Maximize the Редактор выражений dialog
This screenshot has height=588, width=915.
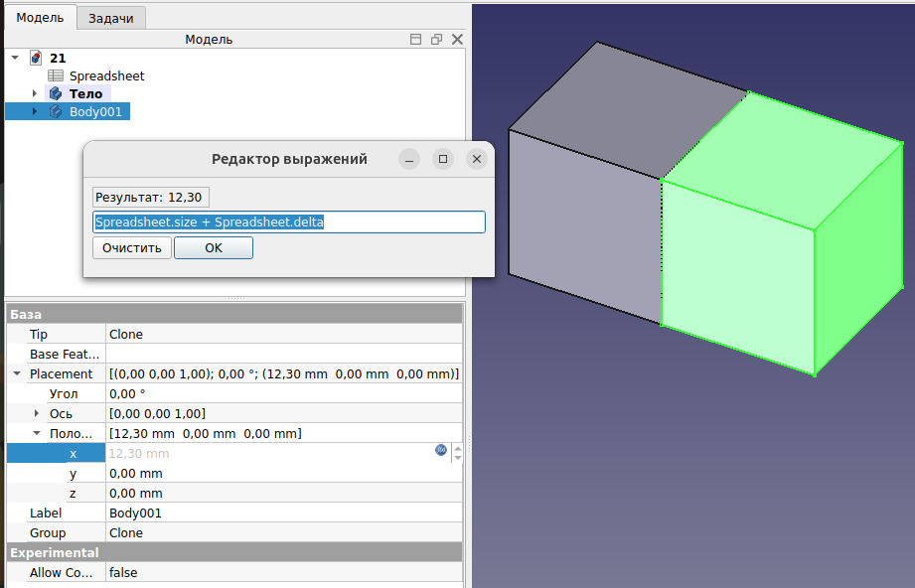coord(443,159)
